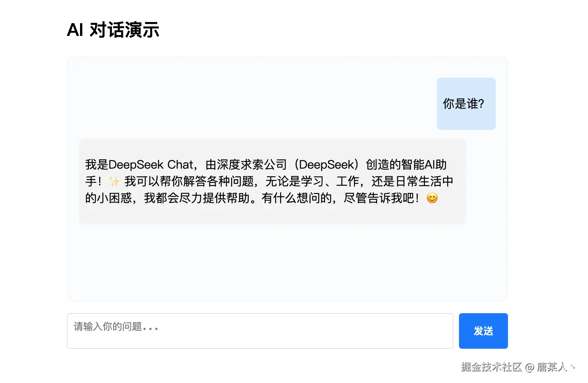This screenshot has height=383, width=588.
Task: Focus the 请输入你的问题 input box
Action: [260, 331]
